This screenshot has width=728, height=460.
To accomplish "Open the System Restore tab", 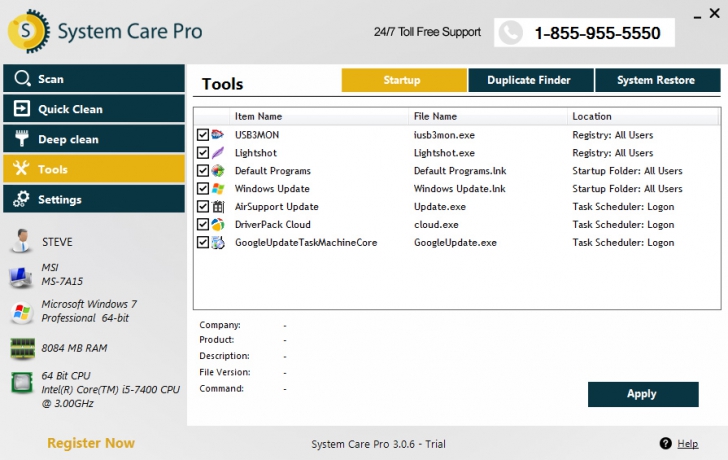I will tap(657, 80).
